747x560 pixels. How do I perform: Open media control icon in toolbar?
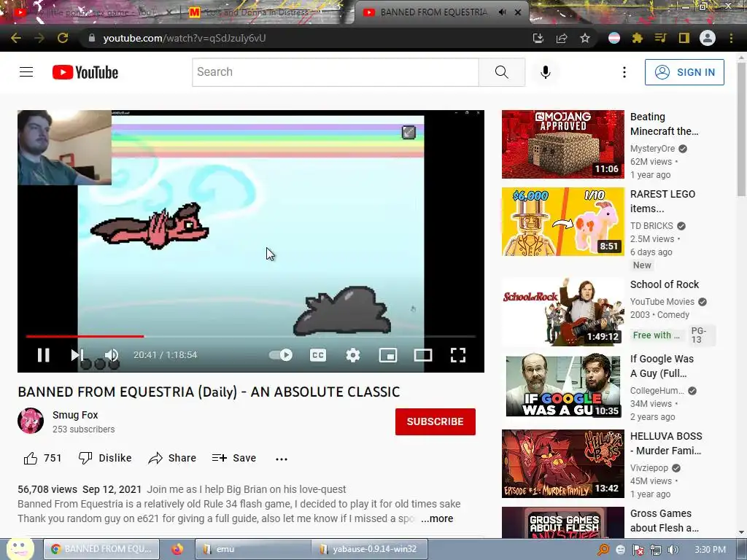pyautogui.click(x=660, y=38)
